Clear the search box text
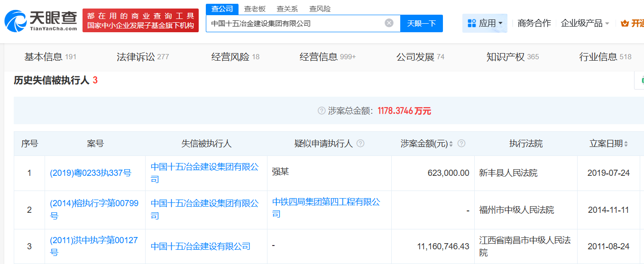This screenshot has height=264, width=644. (389, 23)
